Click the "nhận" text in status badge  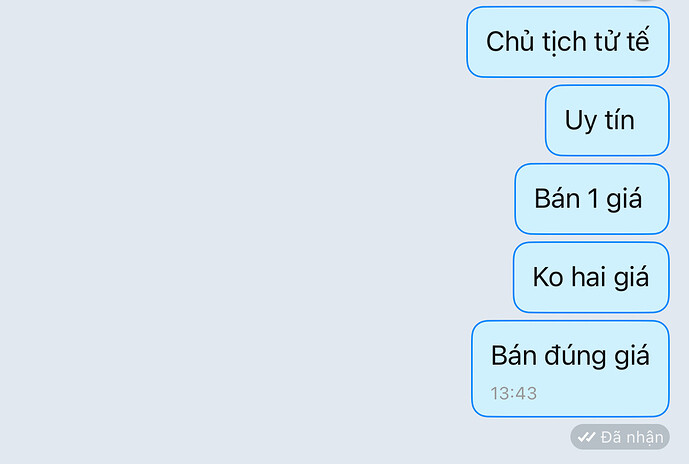[x=644, y=438]
